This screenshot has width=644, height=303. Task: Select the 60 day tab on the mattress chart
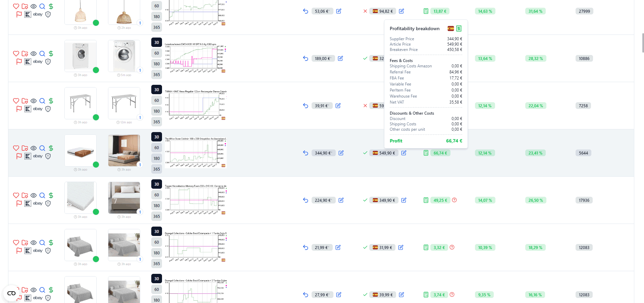(157, 147)
